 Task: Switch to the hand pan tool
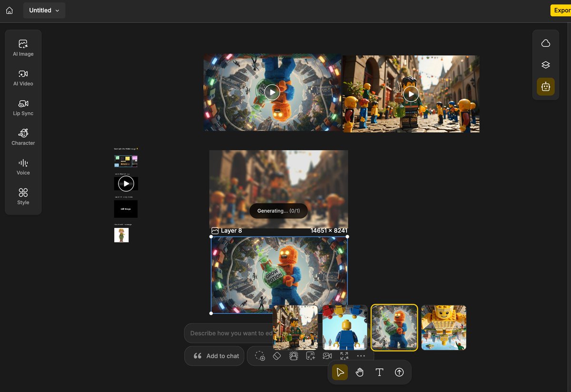click(x=360, y=372)
